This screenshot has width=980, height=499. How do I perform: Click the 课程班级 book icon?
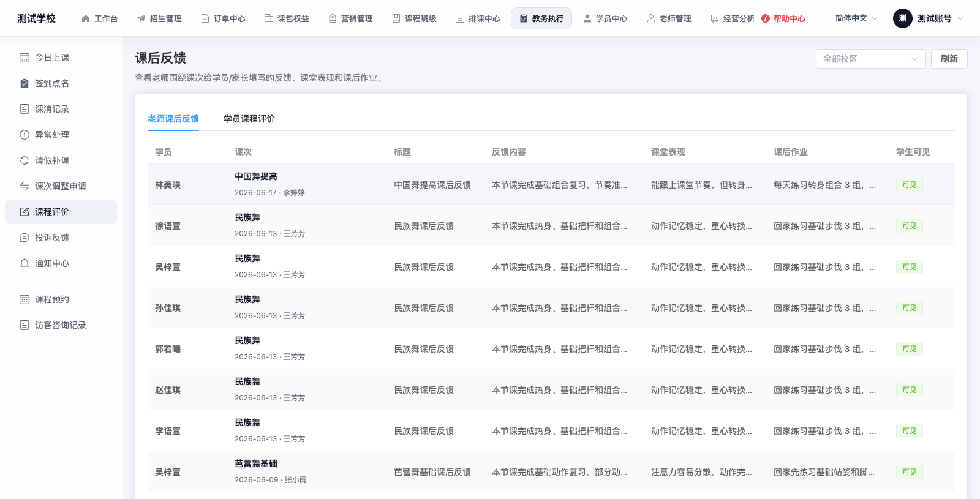coord(396,19)
